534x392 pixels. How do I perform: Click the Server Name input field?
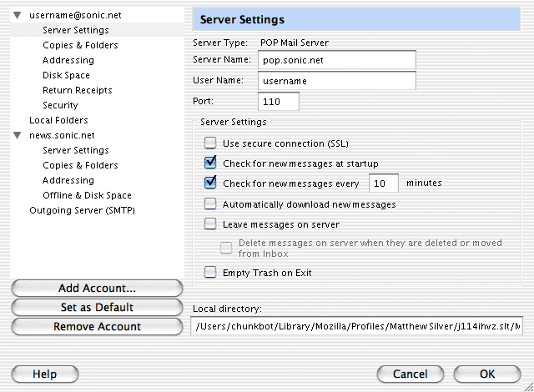pyautogui.click(x=337, y=60)
